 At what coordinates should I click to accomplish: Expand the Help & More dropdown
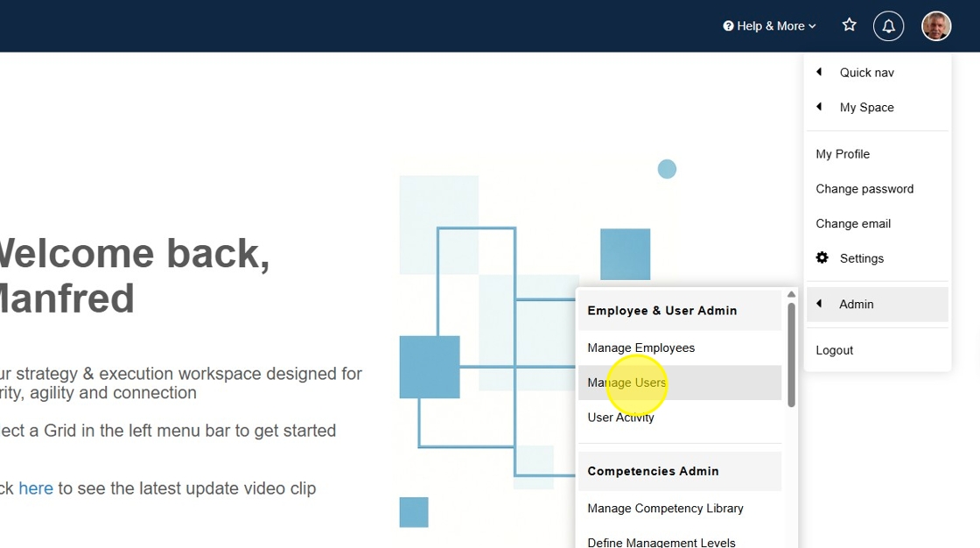click(x=770, y=26)
